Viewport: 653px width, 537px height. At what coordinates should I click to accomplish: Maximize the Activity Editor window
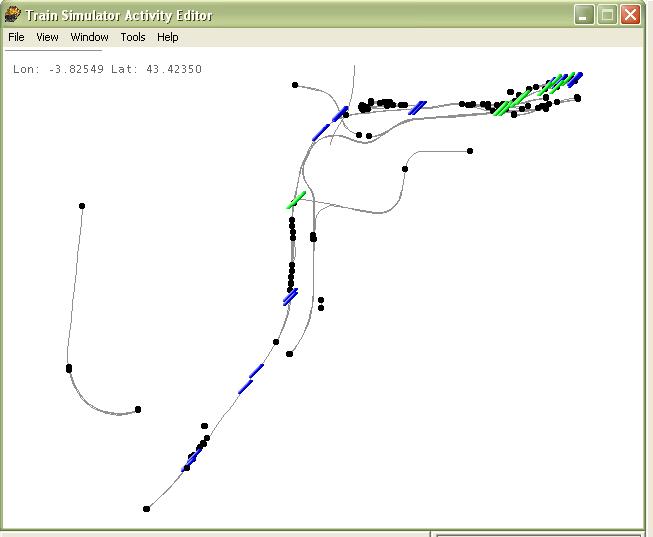(607, 14)
